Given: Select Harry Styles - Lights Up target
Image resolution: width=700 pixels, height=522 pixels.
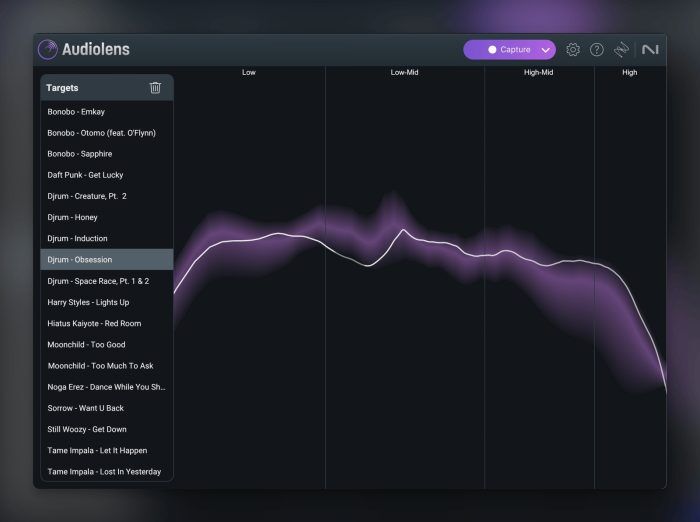Looking at the screenshot, I should point(88,302).
